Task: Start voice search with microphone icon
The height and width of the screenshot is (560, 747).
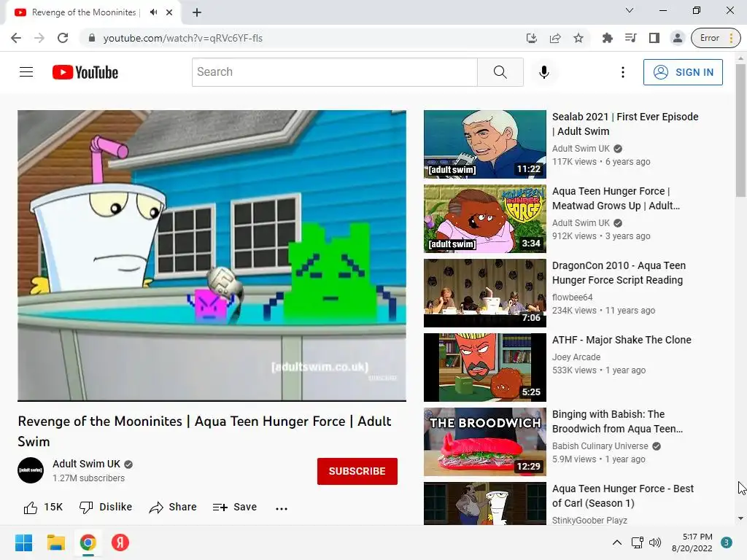Action: (x=544, y=72)
